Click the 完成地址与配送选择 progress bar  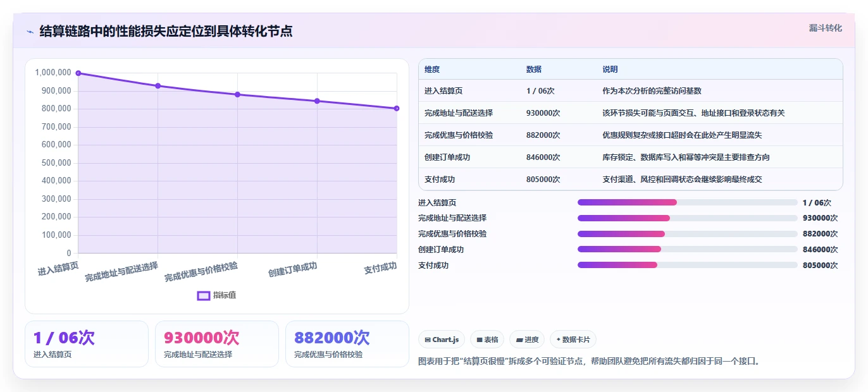pyautogui.click(x=687, y=218)
